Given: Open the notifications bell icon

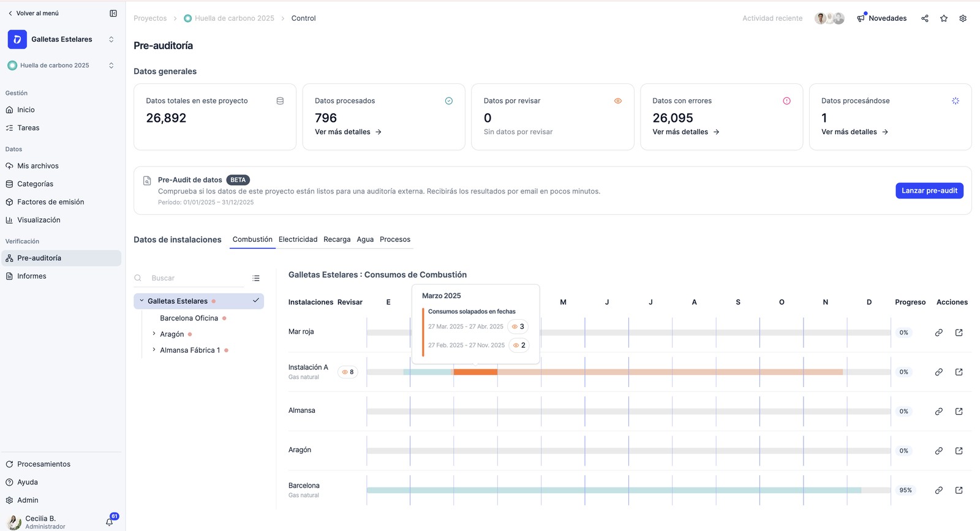Looking at the screenshot, I should click(110, 522).
